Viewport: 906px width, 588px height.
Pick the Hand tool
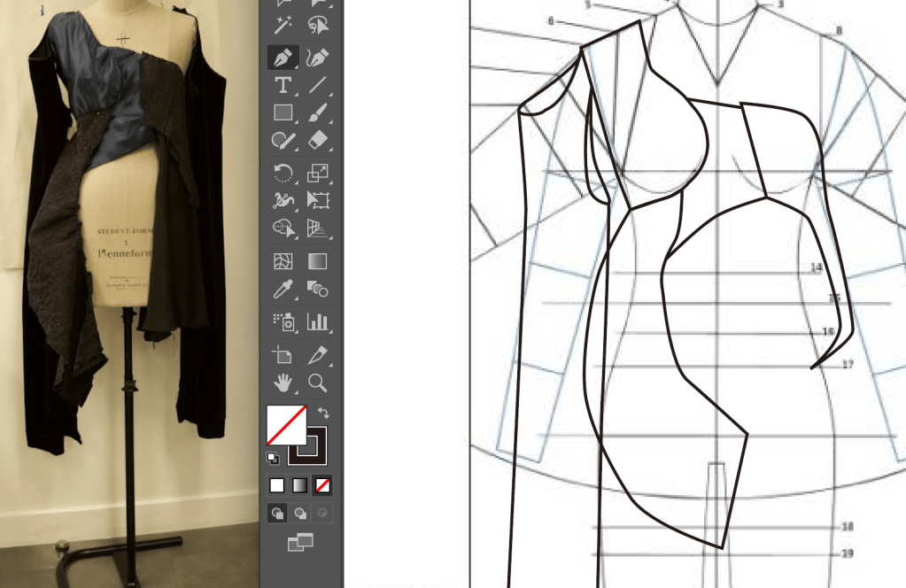[x=283, y=383]
